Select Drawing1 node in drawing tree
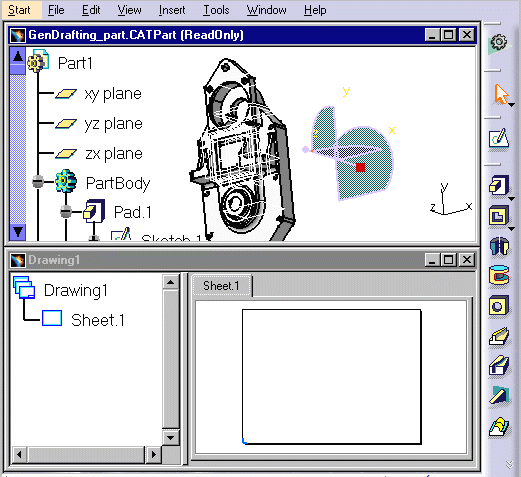The width and height of the screenshot is (521, 477). (76, 290)
